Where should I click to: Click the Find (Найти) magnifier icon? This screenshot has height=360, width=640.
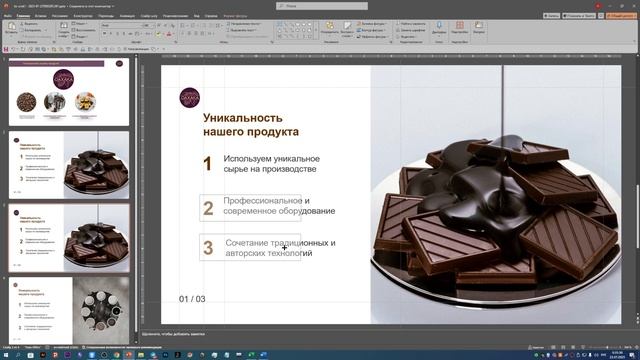pos(398,24)
